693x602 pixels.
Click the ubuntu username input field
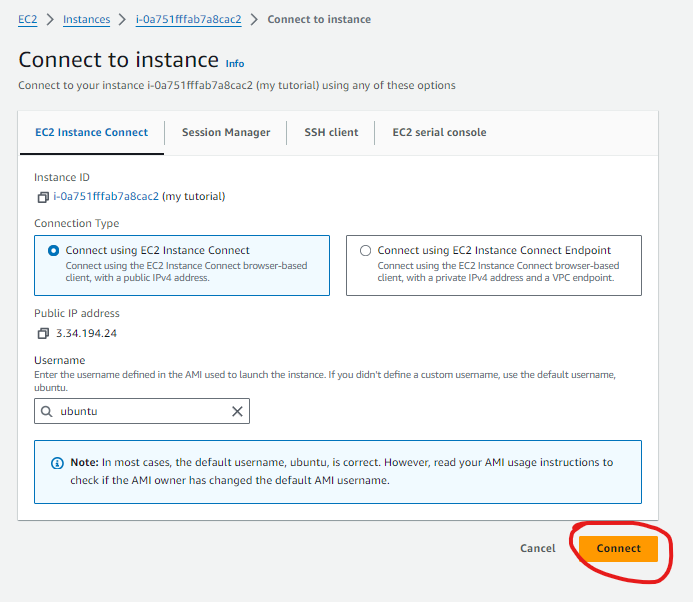pos(142,411)
